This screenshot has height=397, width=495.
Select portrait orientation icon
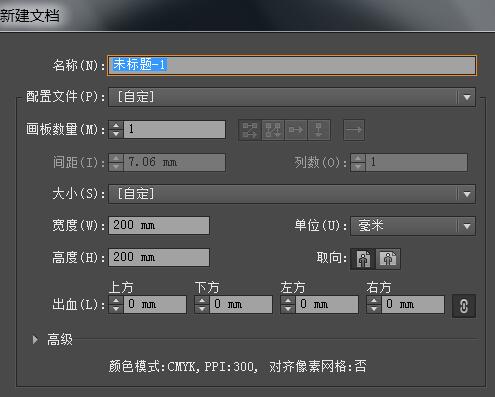coord(363,259)
